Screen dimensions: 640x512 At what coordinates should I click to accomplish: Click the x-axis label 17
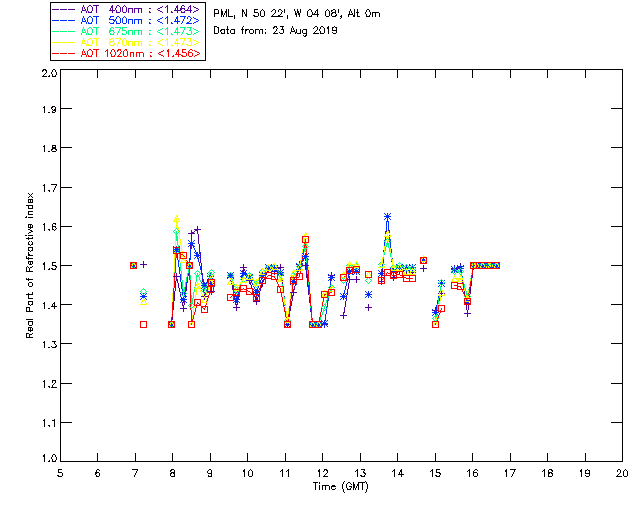tap(510, 473)
